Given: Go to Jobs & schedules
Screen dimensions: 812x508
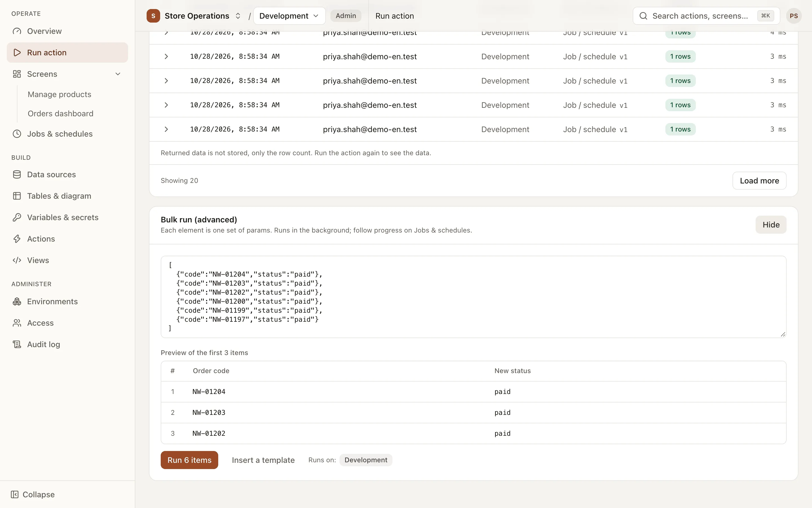Looking at the screenshot, I should (x=67, y=134).
